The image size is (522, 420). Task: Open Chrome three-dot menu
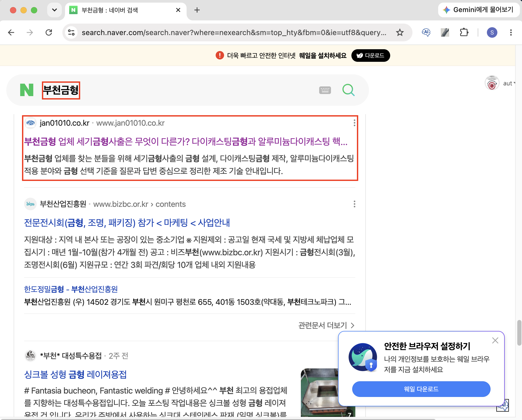[x=511, y=32]
